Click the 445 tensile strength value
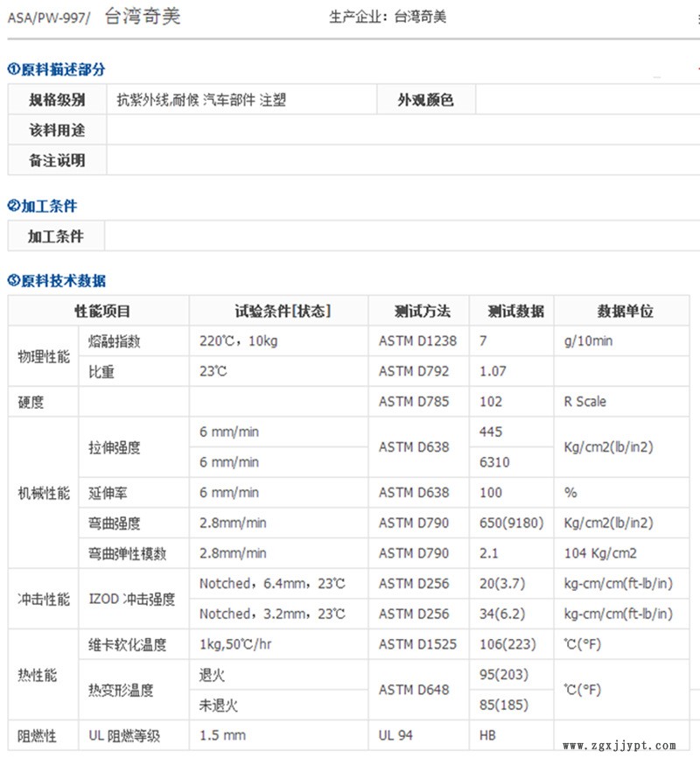Screen dimensions: 700x765 coord(491,432)
